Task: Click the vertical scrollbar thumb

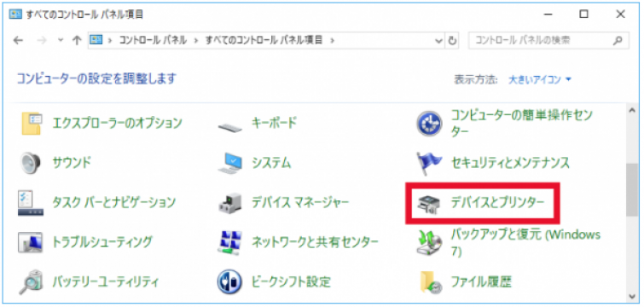Action: pyautogui.click(x=633, y=190)
